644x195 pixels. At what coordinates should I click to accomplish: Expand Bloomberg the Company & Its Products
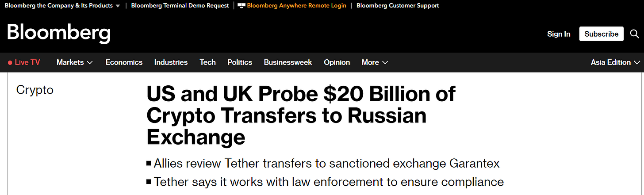click(x=62, y=6)
